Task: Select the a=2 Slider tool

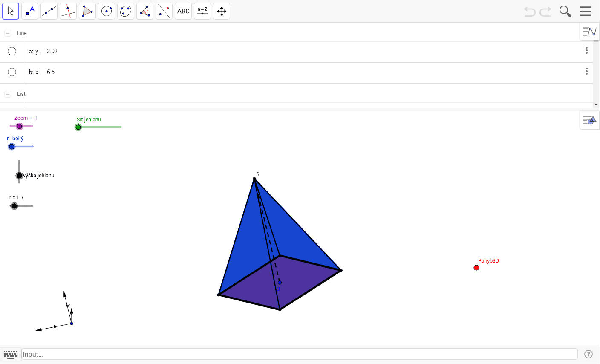Action: point(202,11)
